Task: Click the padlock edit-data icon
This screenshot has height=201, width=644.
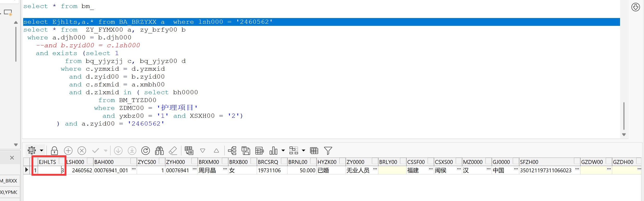Action: click(x=54, y=151)
